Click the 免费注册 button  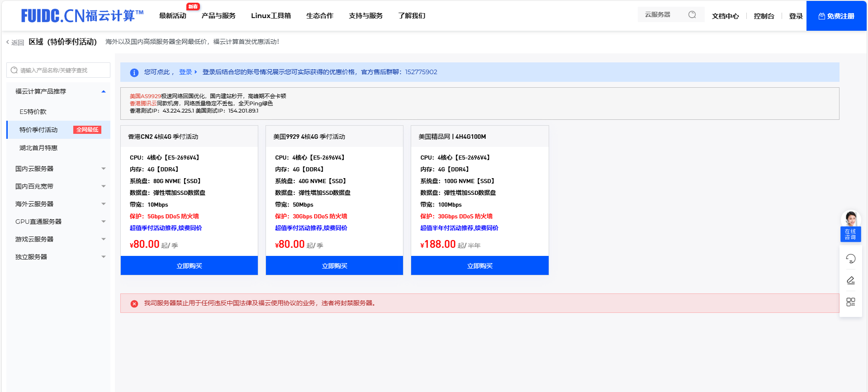tap(836, 16)
